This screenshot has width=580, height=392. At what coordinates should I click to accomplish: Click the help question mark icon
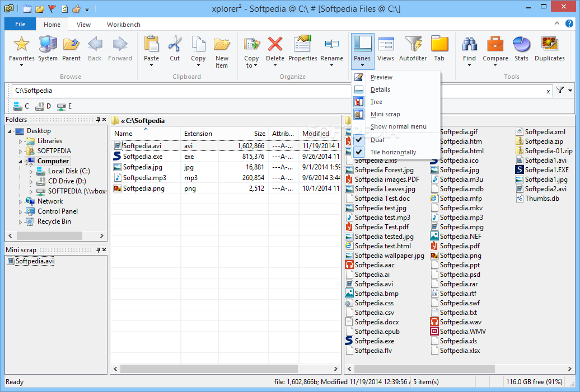point(569,23)
